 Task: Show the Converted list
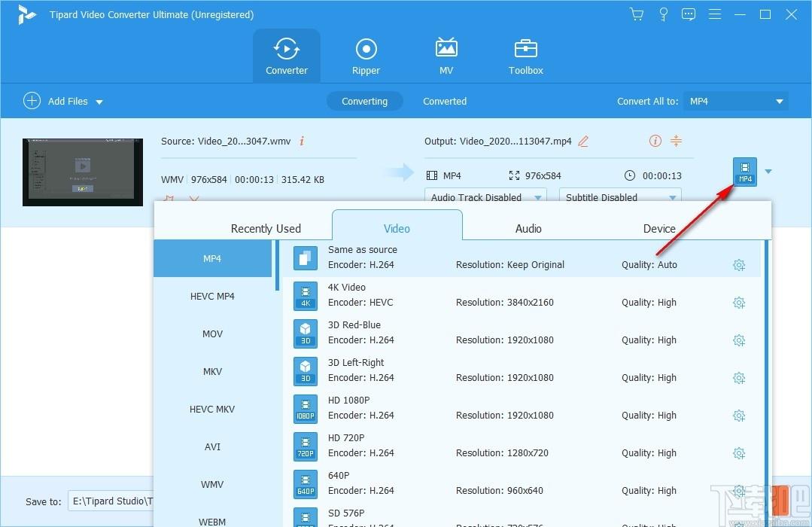tap(444, 101)
